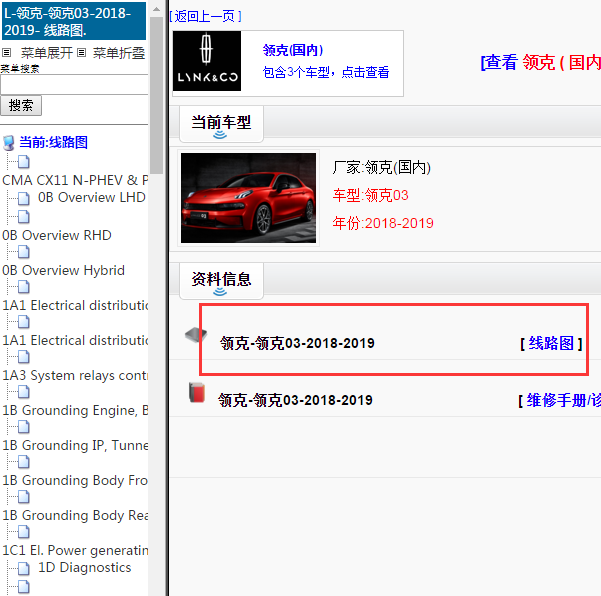Click the computer icon beside 当前:线路图

[x=8, y=143]
